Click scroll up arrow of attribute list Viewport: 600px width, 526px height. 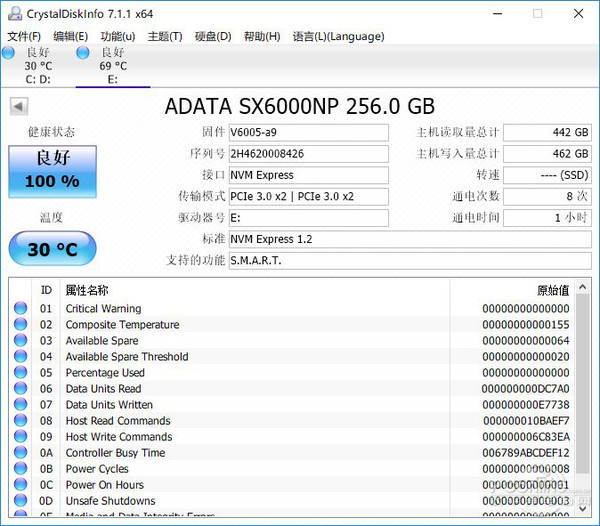pos(583,287)
